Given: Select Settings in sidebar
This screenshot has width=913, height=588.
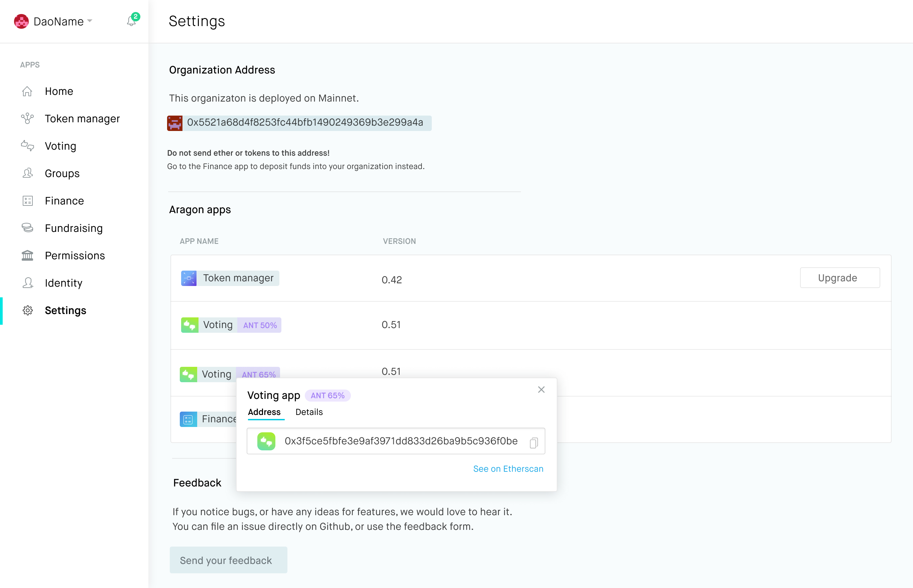Looking at the screenshot, I should pos(66,310).
